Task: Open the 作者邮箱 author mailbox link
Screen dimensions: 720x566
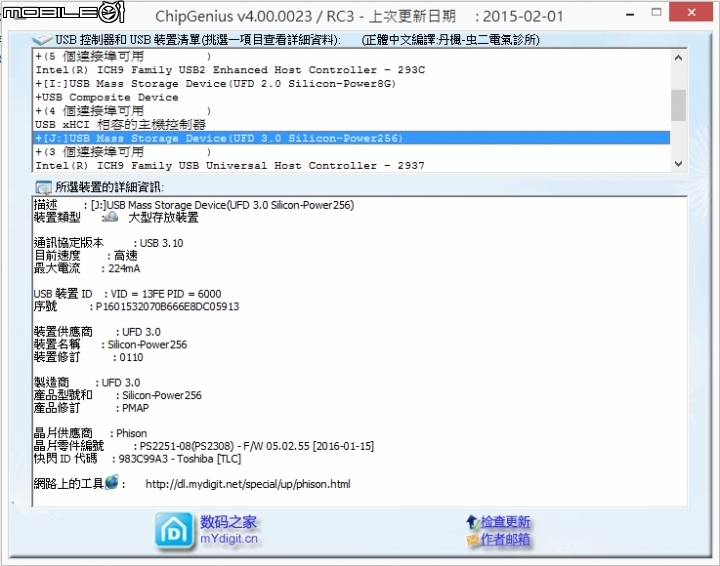Action: tap(505, 539)
